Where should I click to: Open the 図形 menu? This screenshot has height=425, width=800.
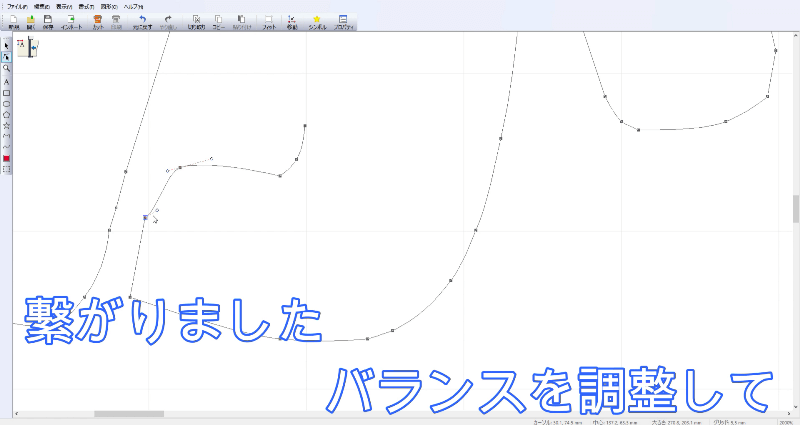click(109, 7)
